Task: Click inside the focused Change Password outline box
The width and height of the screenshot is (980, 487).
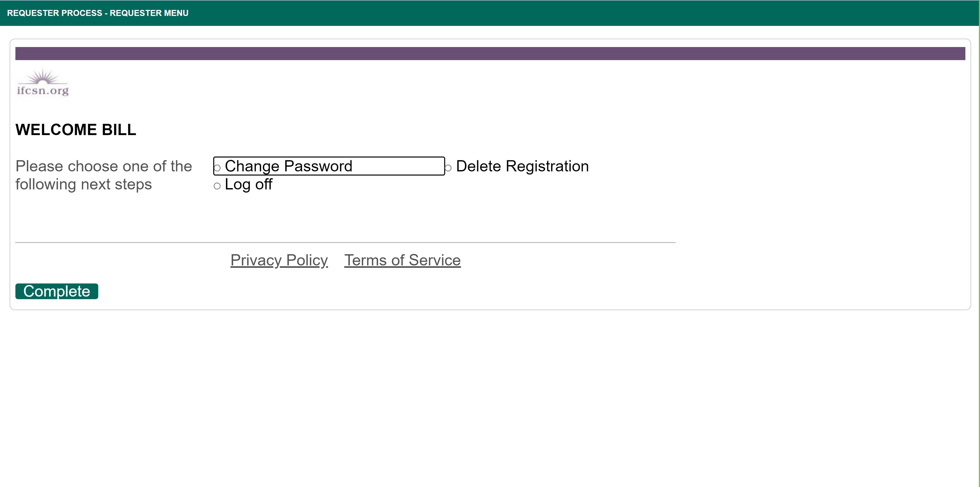Action: pos(399,166)
